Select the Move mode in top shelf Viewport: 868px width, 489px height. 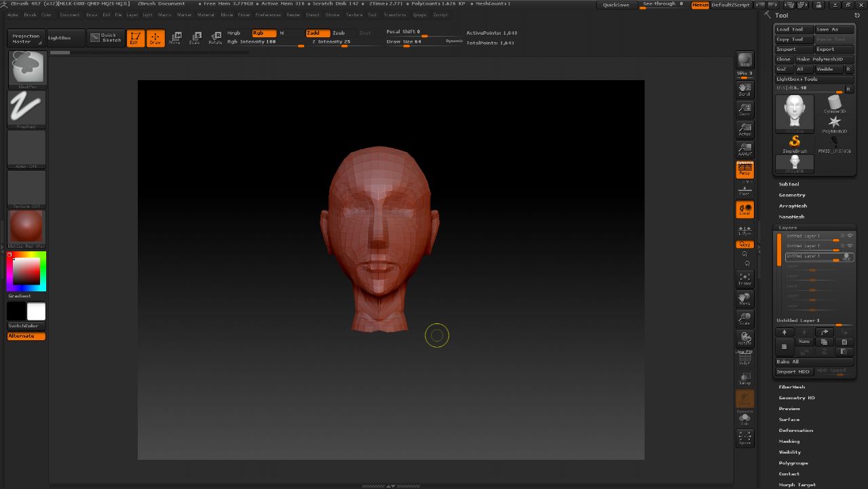(175, 38)
